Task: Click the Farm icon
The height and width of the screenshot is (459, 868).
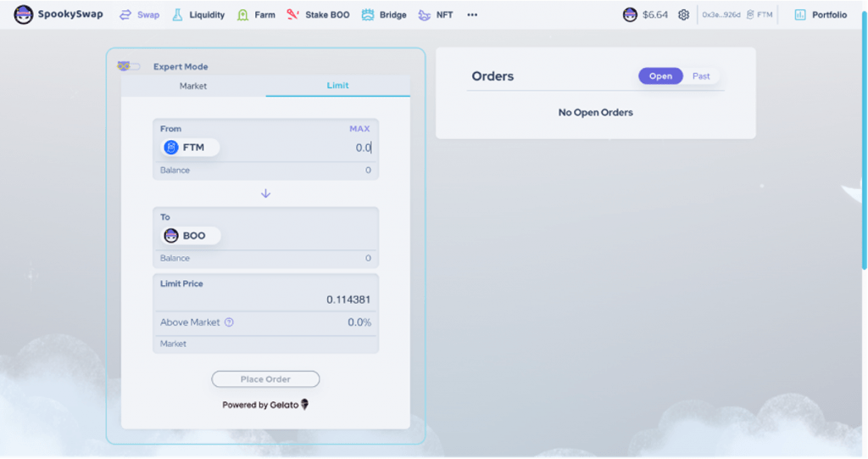Action: click(242, 15)
